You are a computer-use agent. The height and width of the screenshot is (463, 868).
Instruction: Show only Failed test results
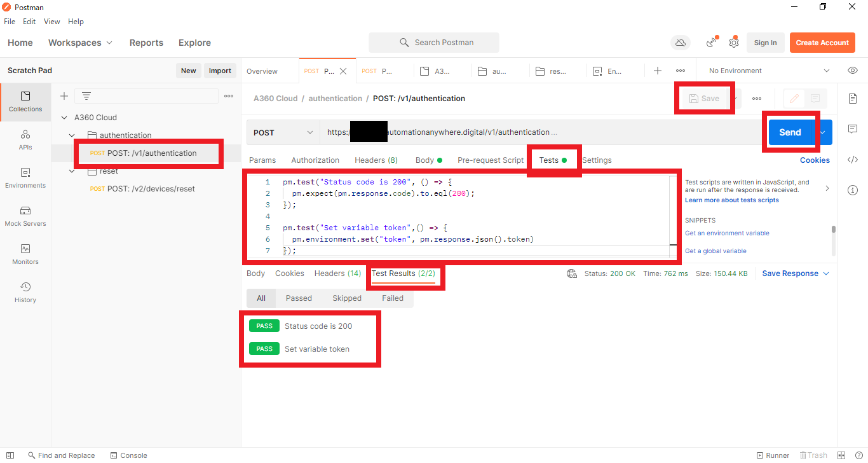click(x=393, y=298)
